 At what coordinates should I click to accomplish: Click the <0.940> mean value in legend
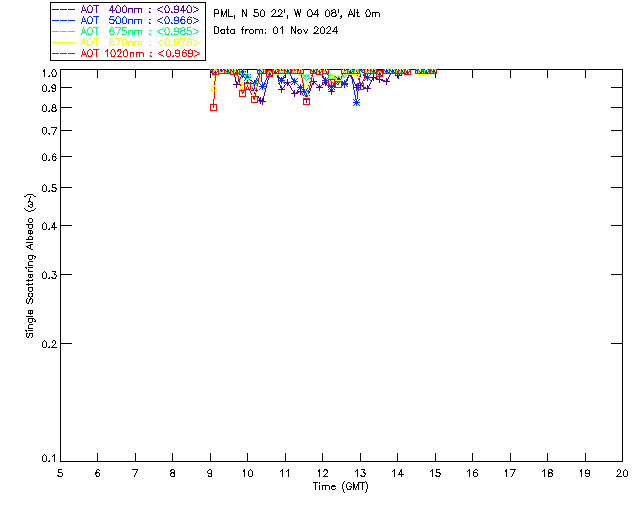[x=178, y=9]
